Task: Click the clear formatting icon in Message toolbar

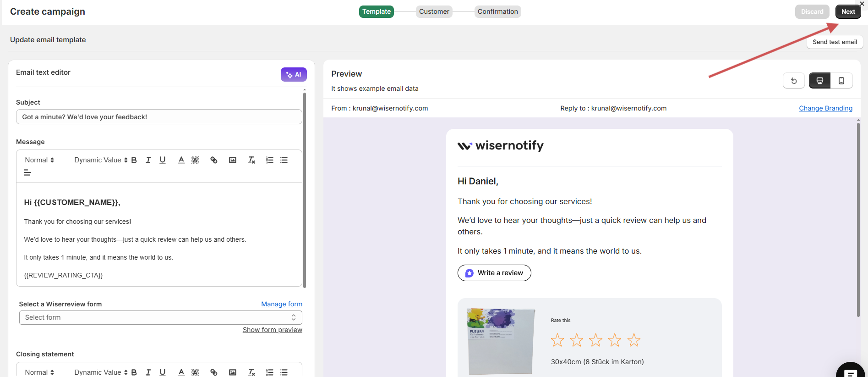Action: pyautogui.click(x=251, y=160)
